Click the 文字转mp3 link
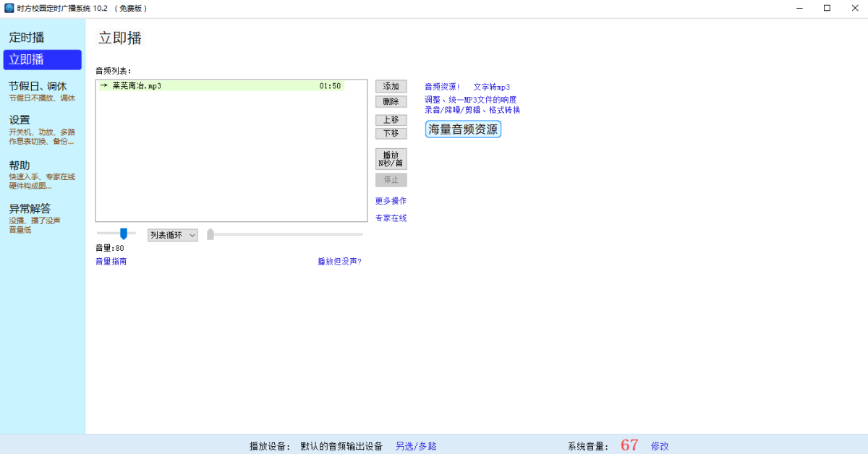The image size is (868, 454). (492, 86)
